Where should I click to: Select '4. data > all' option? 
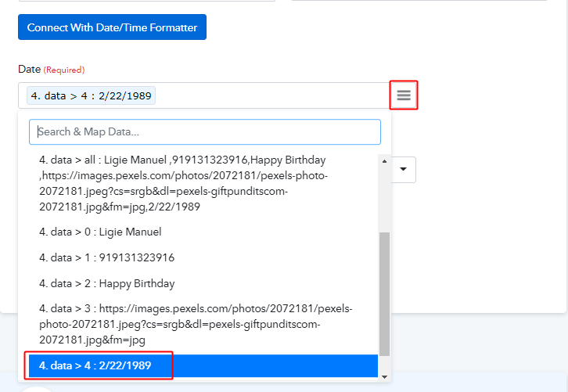(203, 183)
